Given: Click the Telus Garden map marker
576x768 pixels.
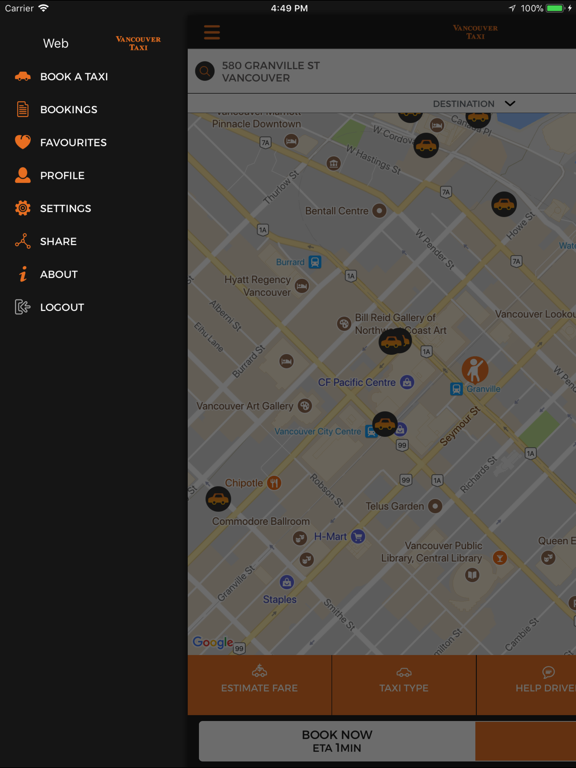Looking at the screenshot, I should click(x=435, y=506).
